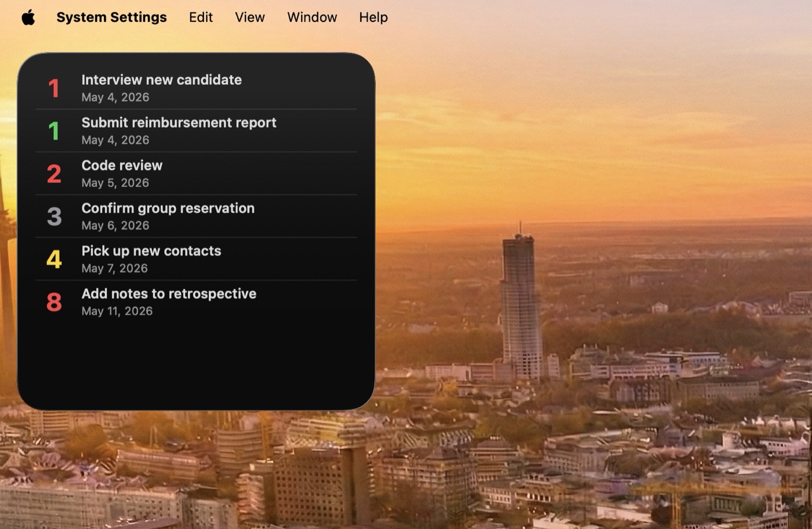
Task: Select the Submit reimbursement report reminder
Action: coord(196,131)
